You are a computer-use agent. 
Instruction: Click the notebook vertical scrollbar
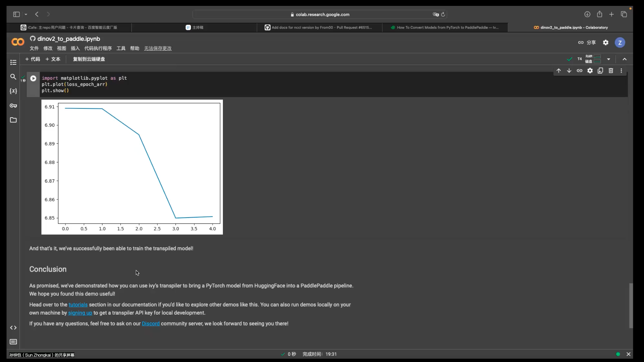[631, 305]
